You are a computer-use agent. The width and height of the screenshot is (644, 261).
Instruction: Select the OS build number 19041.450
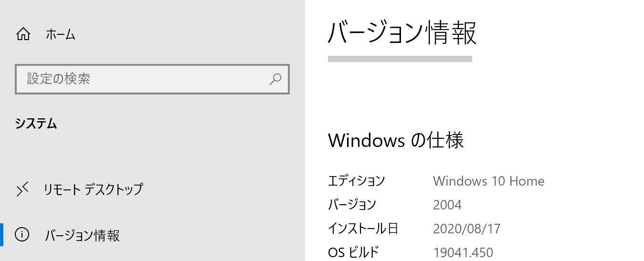tap(463, 252)
